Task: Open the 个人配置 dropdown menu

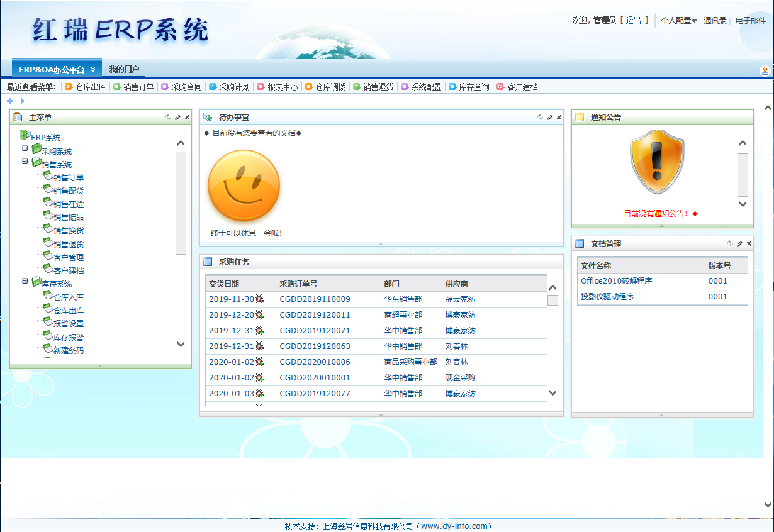Action: click(678, 20)
